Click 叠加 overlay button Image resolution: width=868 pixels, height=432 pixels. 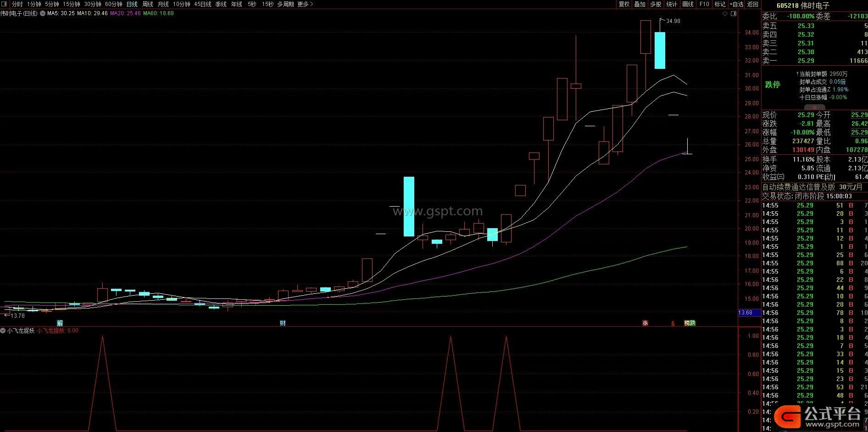click(x=640, y=4)
